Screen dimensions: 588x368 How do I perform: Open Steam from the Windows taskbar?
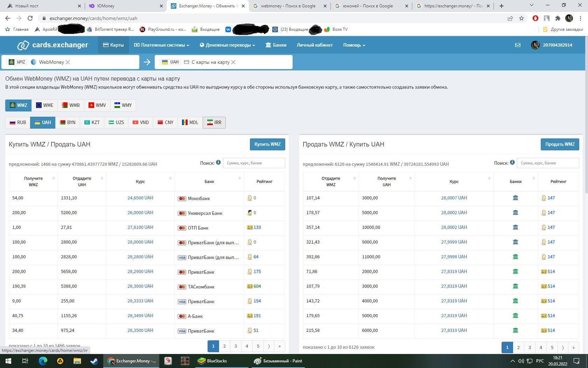point(94,361)
